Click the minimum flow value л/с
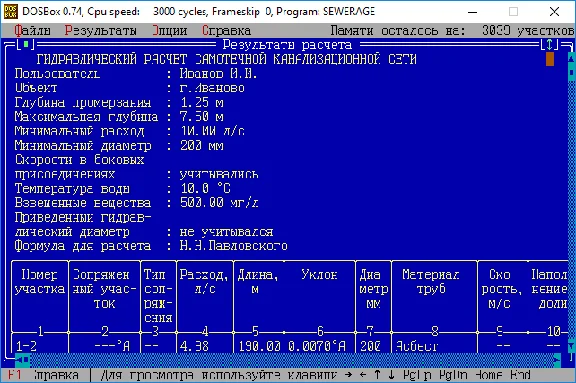 (x=212, y=131)
